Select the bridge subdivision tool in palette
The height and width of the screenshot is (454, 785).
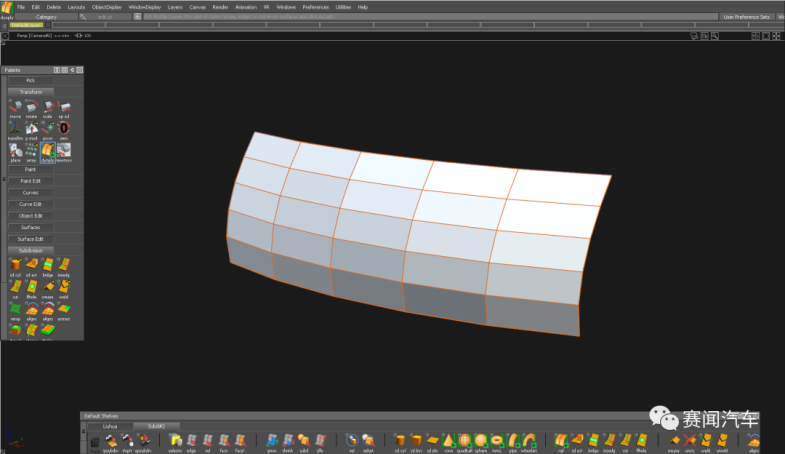(x=47, y=265)
